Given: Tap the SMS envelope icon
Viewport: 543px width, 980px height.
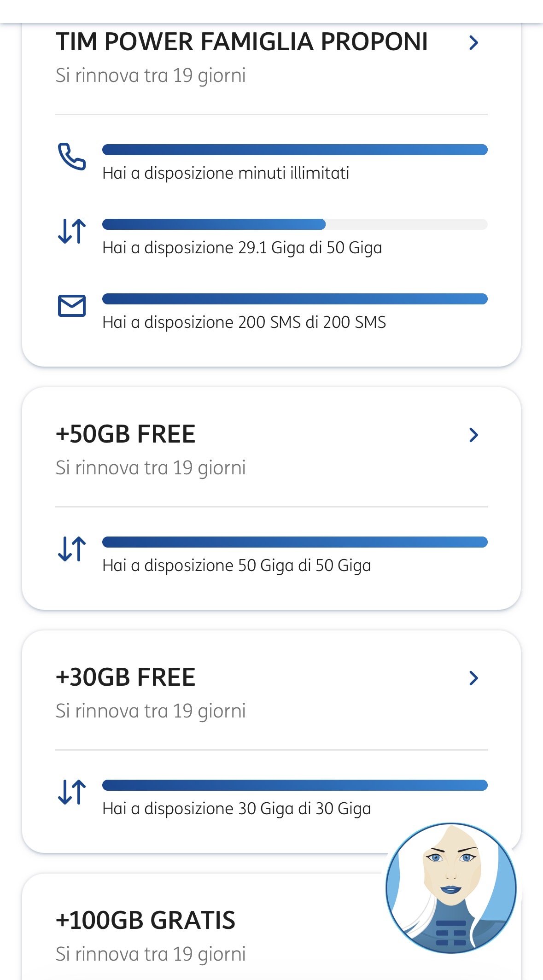Looking at the screenshot, I should (72, 305).
